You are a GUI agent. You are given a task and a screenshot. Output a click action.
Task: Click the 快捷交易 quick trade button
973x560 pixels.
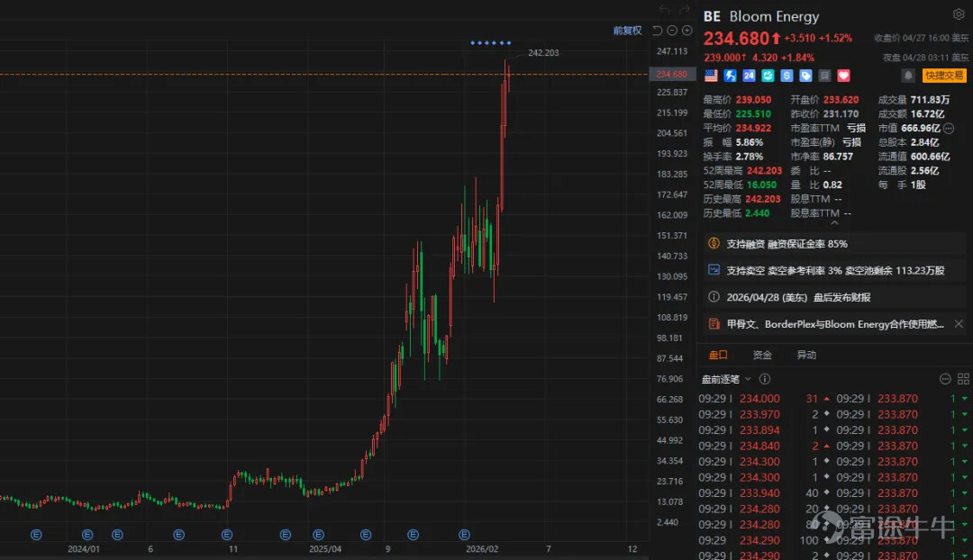click(x=944, y=76)
